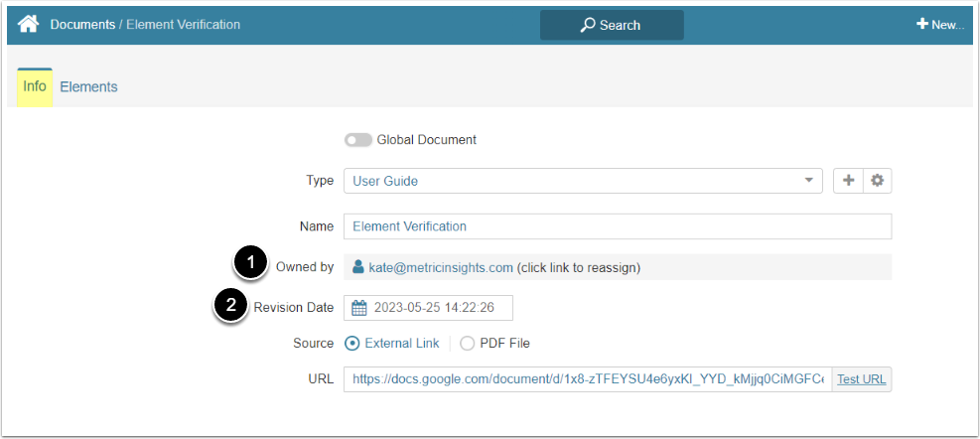Click the user icon beside owner email

pos(358,267)
